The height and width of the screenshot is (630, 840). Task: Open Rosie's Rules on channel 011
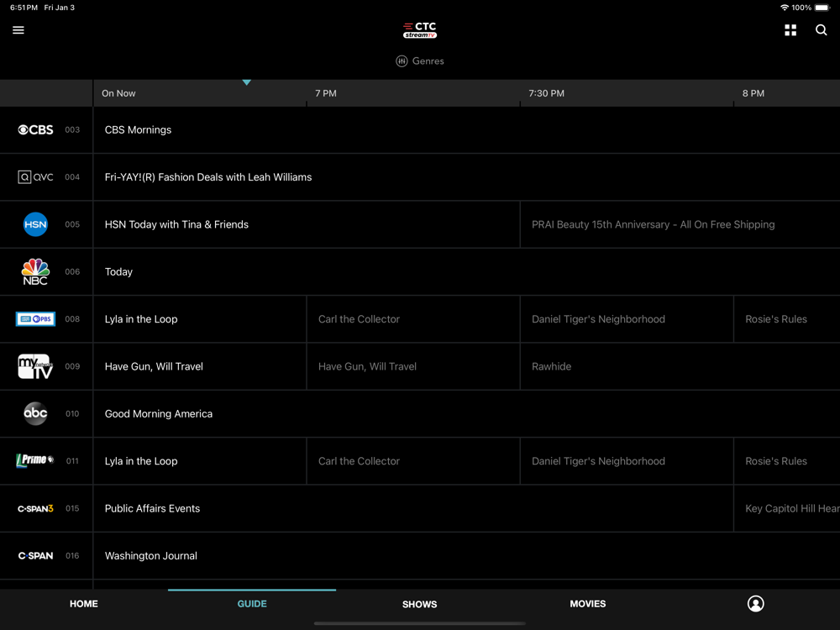point(787,460)
